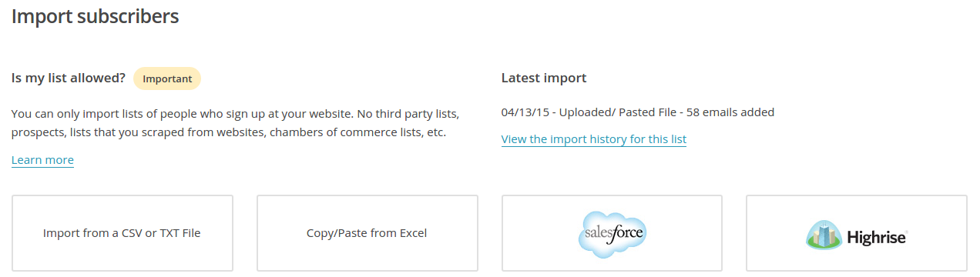View the import history for this list
The width and height of the screenshot is (980, 277).
click(593, 139)
